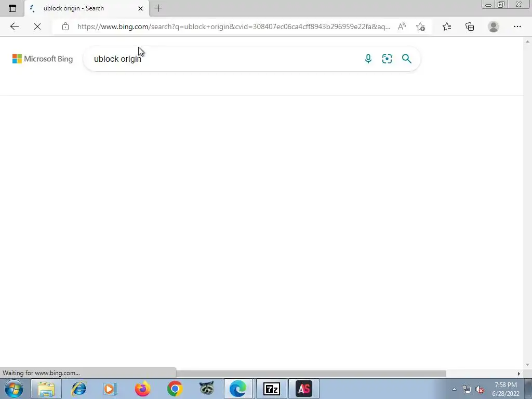Close the Edge browser window
Image resolution: width=532 pixels, height=399 pixels.
click(519, 5)
